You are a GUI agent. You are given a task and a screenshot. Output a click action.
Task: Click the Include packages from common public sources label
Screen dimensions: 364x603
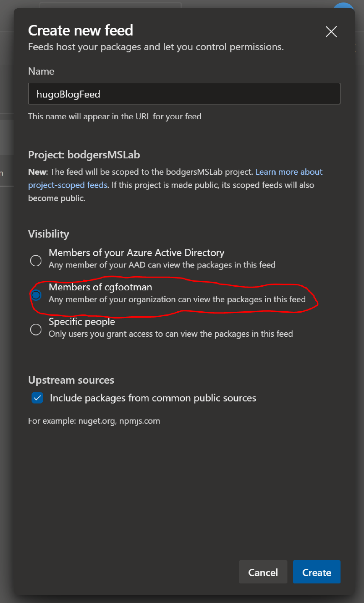click(153, 398)
